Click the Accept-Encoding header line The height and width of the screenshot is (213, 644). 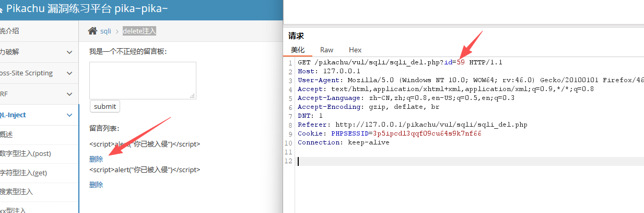(x=369, y=107)
